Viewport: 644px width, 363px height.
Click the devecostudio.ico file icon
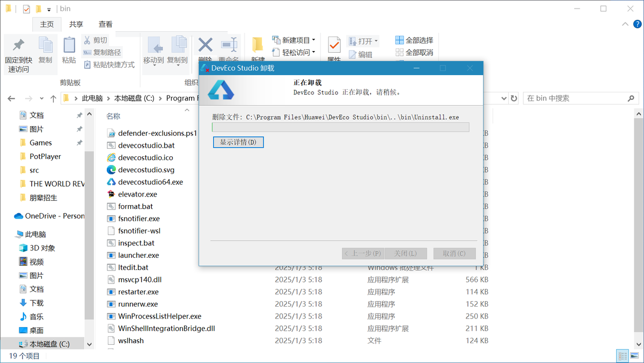[111, 157]
